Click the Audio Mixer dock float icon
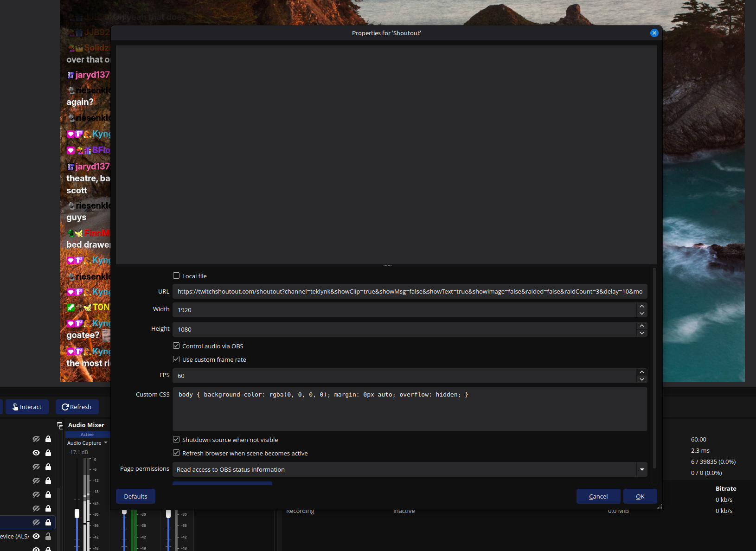The image size is (756, 551). [x=60, y=425]
